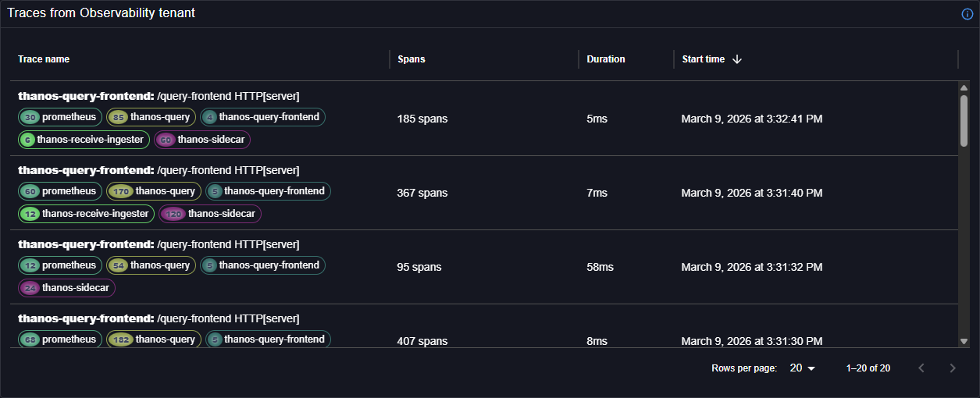Click the scrollbar up arrow

(x=964, y=87)
